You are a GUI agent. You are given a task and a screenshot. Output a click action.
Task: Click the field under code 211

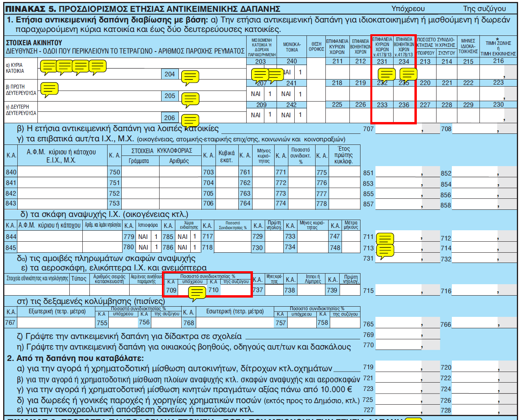point(338,72)
